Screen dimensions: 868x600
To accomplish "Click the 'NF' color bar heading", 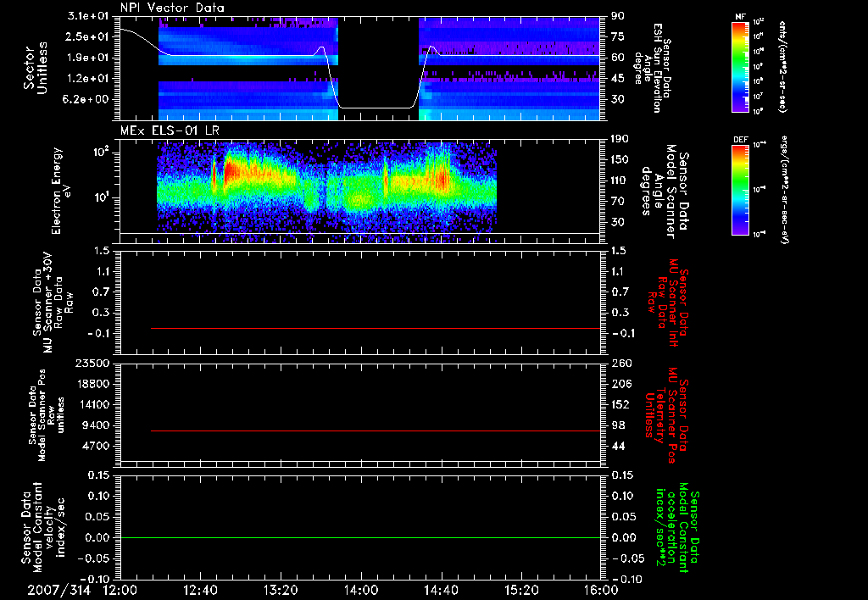I will pos(740,17).
